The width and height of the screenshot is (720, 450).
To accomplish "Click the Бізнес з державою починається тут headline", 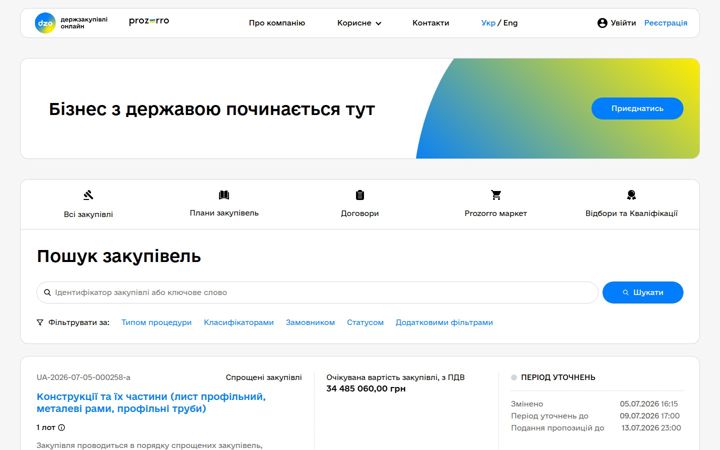I will point(212,109).
